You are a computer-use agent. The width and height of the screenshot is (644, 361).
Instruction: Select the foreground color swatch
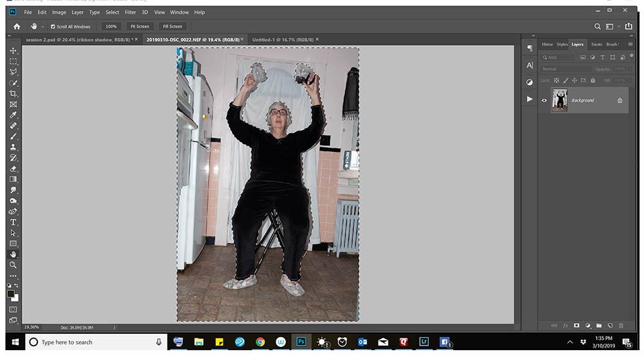click(x=11, y=293)
